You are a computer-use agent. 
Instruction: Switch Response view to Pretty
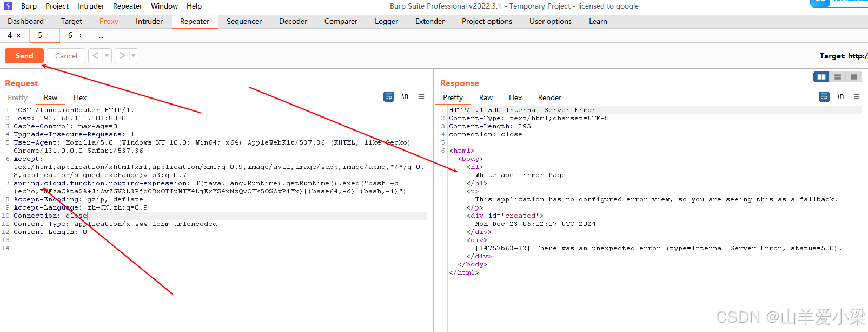coord(453,97)
